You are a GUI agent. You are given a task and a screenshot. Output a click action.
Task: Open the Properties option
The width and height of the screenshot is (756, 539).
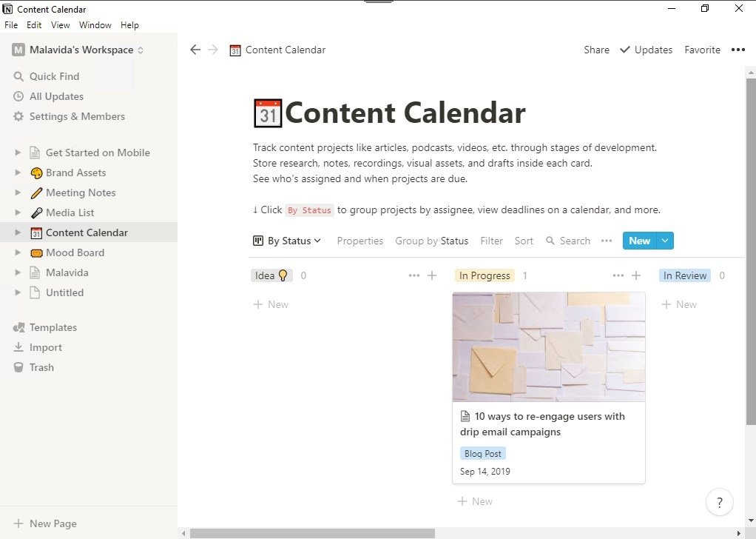(360, 241)
